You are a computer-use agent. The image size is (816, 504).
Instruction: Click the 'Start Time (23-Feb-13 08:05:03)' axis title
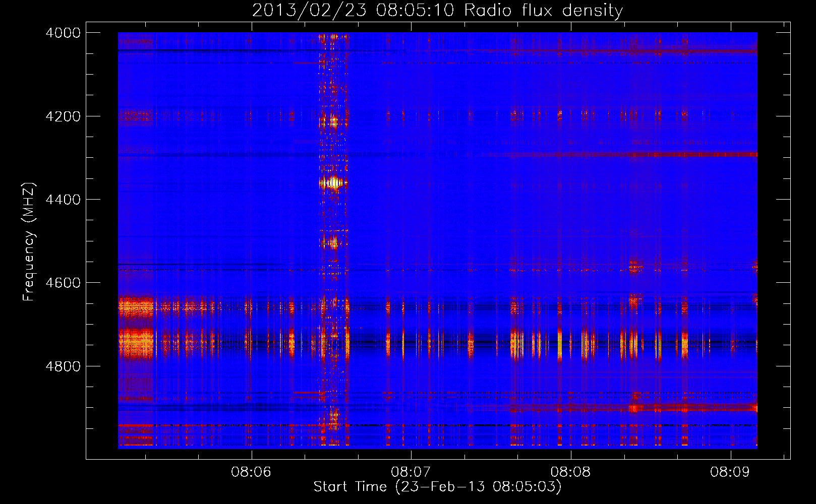pos(437,487)
